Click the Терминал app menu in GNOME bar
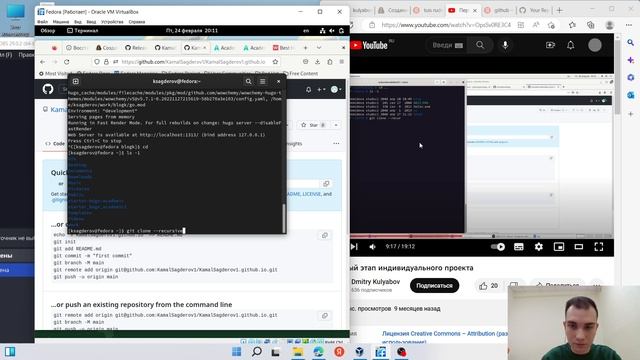 [x=82, y=31]
